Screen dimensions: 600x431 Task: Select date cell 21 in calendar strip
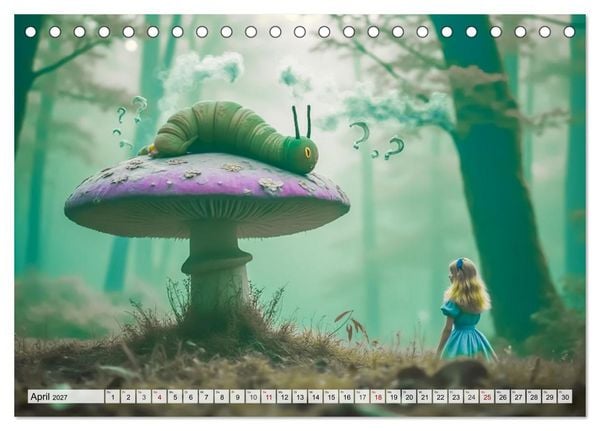424,397
